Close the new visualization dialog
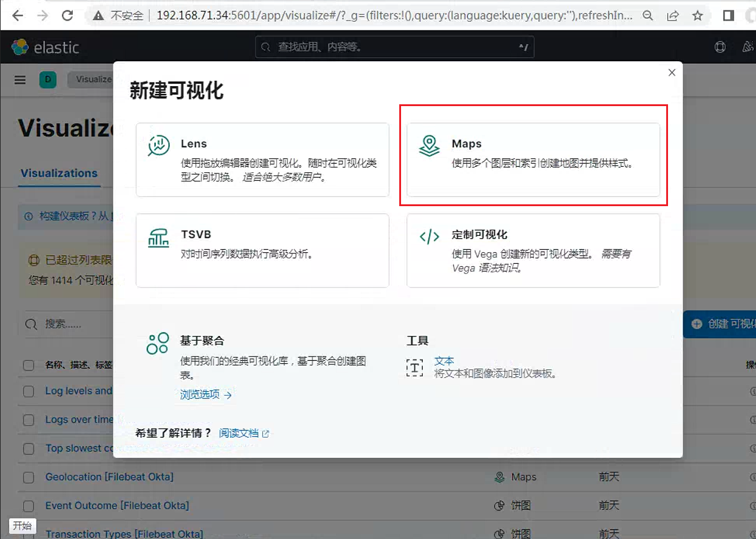The width and height of the screenshot is (756, 539). (672, 73)
